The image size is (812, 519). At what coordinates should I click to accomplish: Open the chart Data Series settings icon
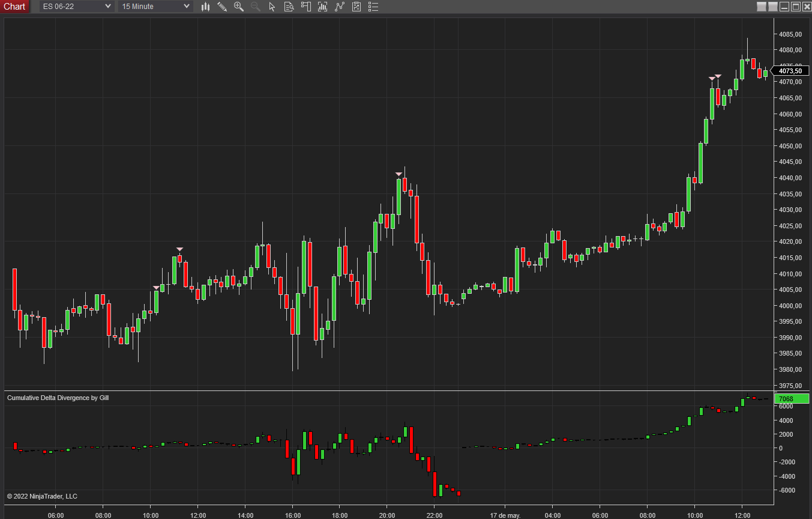(x=289, y=7)
